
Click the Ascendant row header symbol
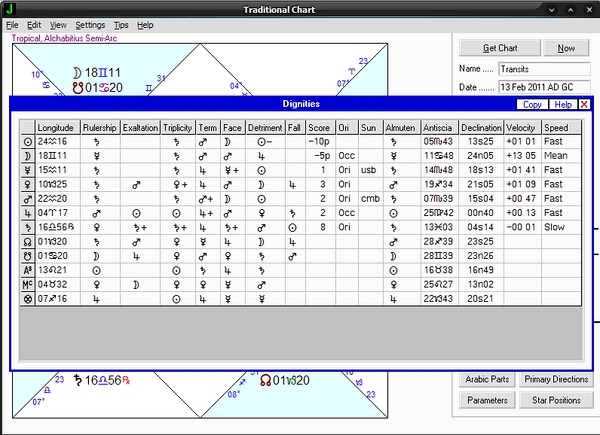[x=27, y=269]
